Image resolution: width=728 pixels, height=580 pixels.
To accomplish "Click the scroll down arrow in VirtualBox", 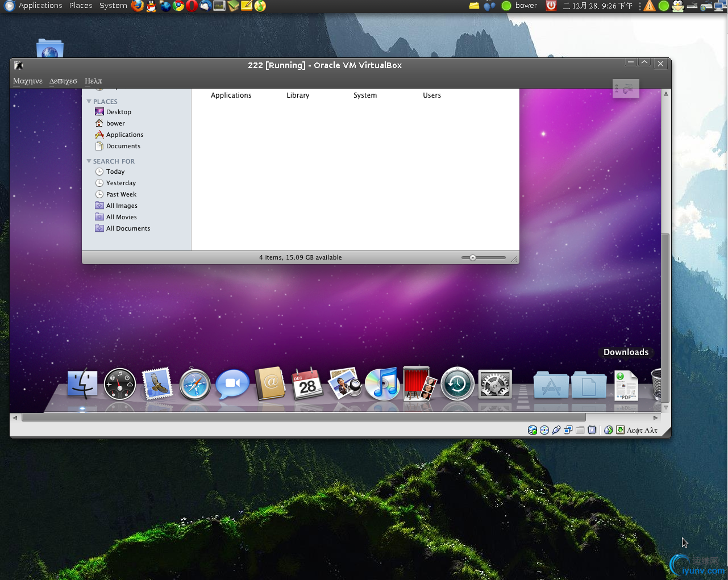I will tap(665, 408).
